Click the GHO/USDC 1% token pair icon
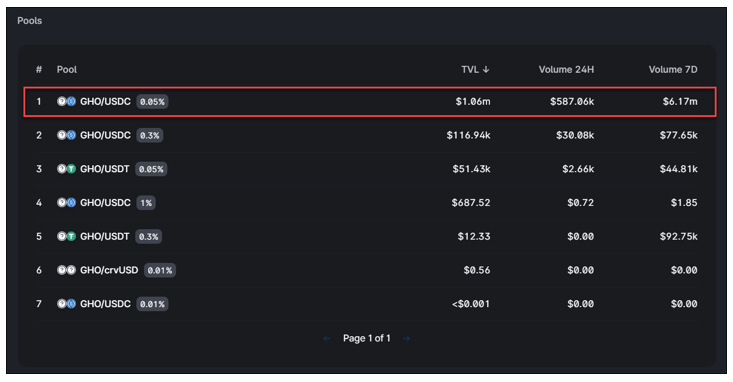Screen dimensions: 733x382 coord(66,202)
